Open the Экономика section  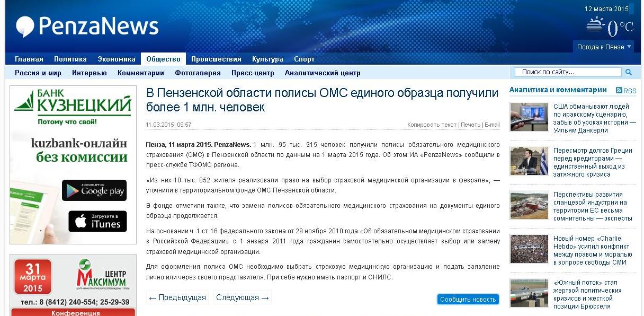coord(117,59)
